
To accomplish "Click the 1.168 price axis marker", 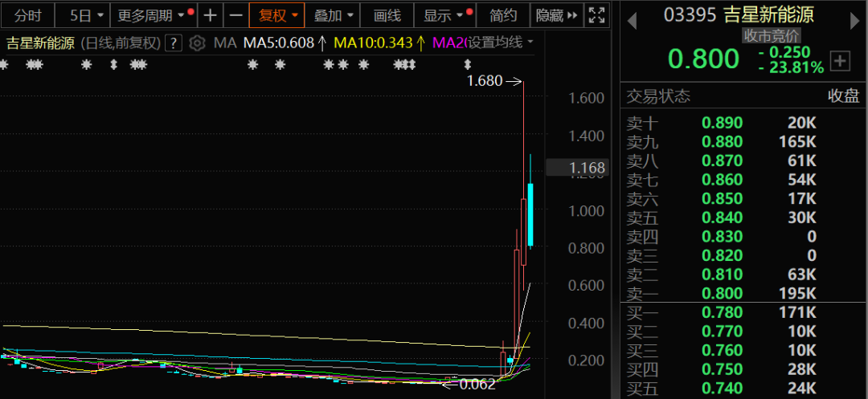I will click(x=577, y=168).
